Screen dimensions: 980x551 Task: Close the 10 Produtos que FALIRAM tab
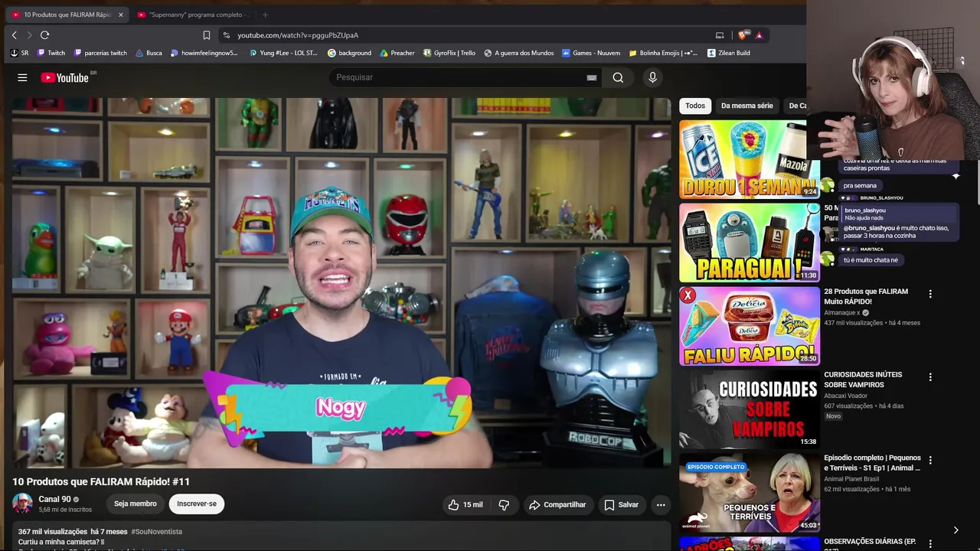point(120,15)
